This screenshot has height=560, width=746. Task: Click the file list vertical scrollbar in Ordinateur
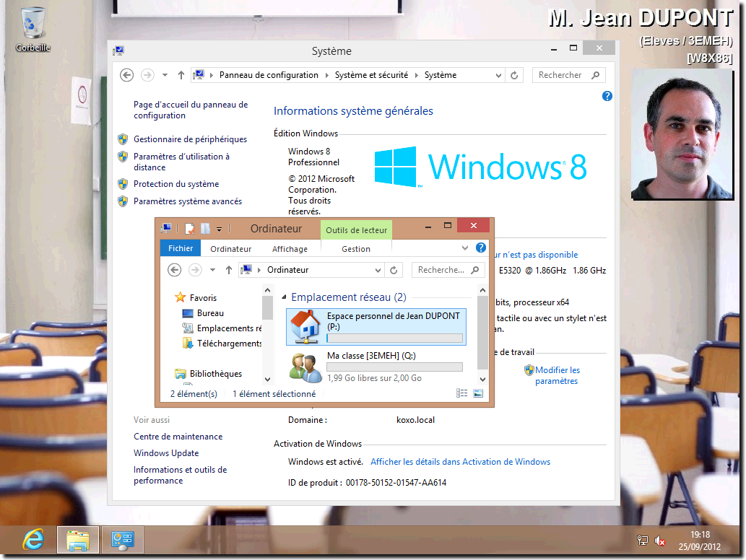[x=482, y=333]
